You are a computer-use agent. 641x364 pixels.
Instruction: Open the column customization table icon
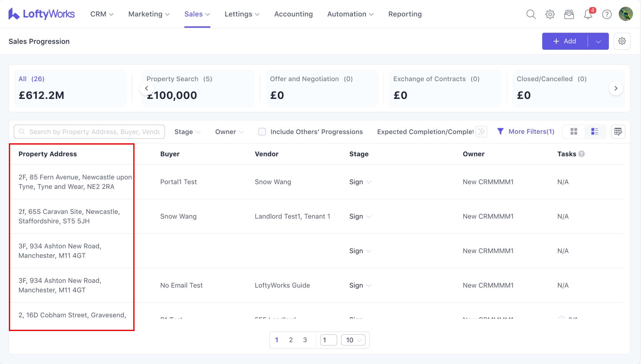coord(618,132)
